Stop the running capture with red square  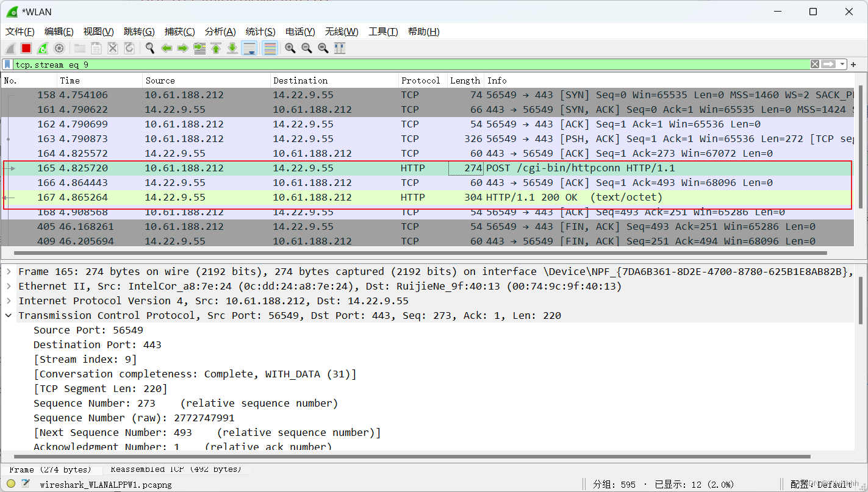coord(26,48)
